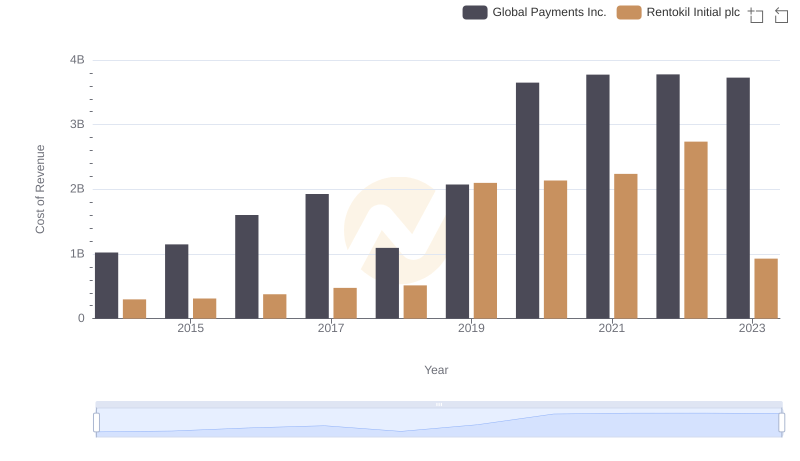Image resolution: width=800 pixels, height=461 pixels.
Task: Click the 2017 x-axis year label
Action: pos(331,329)
